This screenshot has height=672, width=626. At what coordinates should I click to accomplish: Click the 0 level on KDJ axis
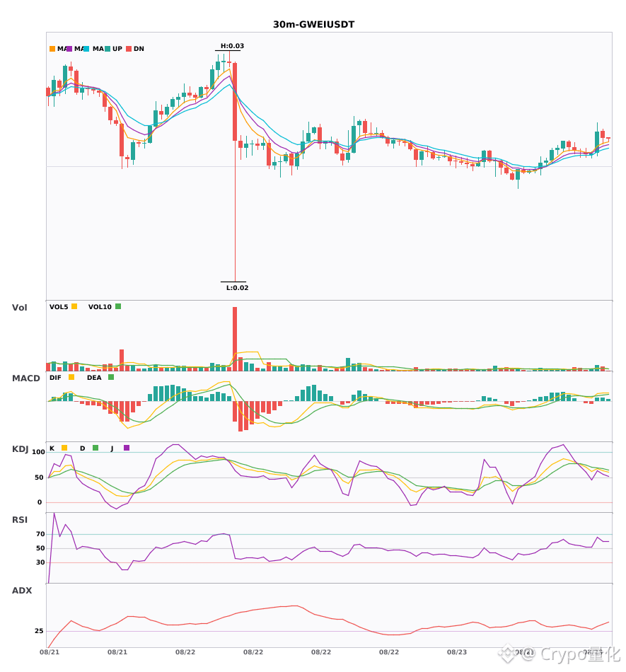40,502
